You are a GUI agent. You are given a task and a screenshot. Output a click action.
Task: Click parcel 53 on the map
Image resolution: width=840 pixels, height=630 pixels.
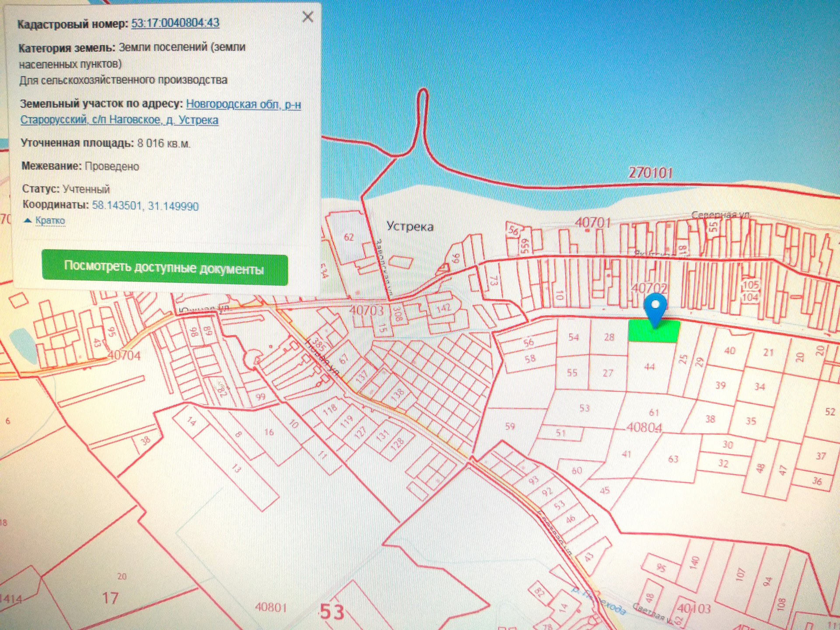pyautogui.click(x=584, y=408)
